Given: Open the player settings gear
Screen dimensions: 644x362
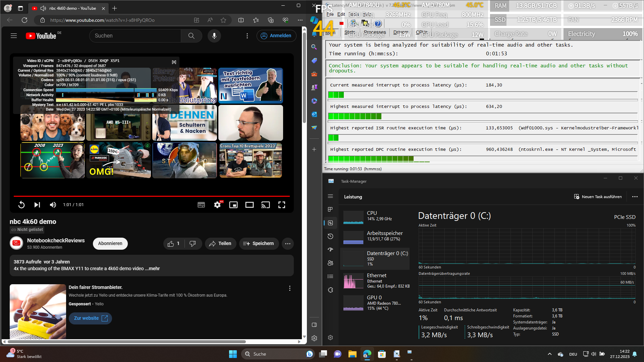Looking at the screenshot, I should 217,205.
